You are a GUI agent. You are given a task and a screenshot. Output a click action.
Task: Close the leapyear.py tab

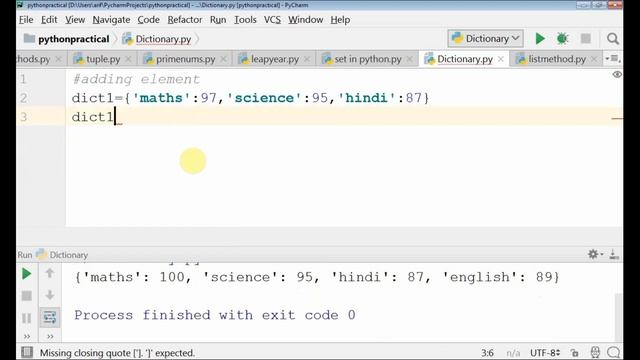coord(307,59)
